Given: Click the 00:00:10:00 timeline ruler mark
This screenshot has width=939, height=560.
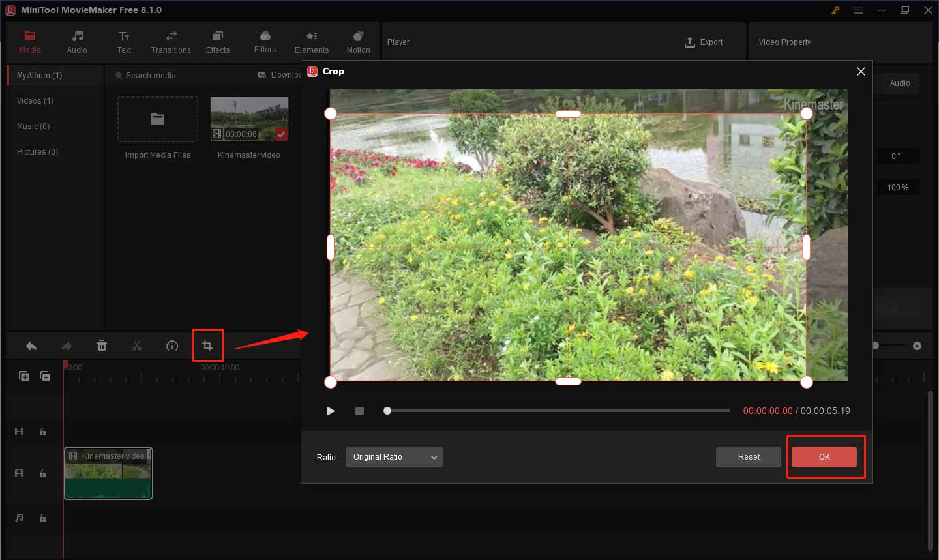Looking at the screenshot, I should coord(220,368).
